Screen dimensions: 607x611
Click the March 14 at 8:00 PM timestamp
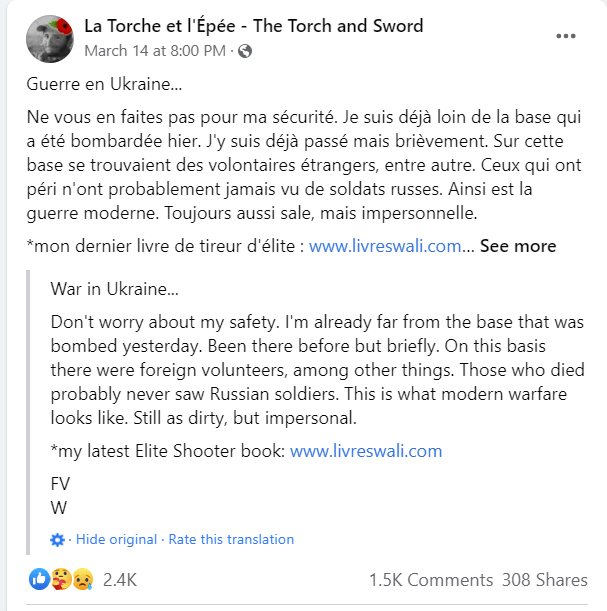click(156, 50)
